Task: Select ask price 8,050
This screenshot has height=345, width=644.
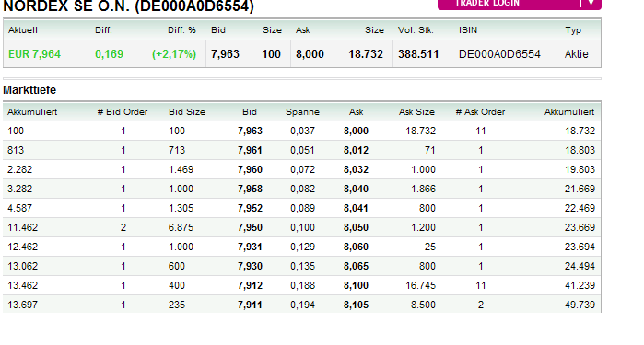Action: point(357,227)
